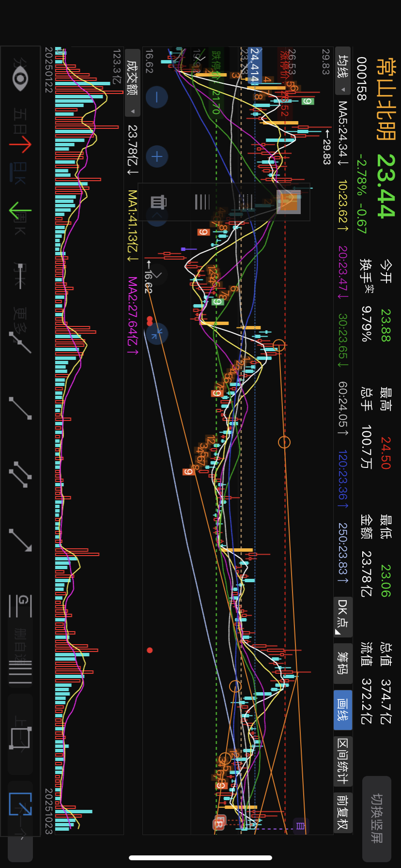Select the green down-arrow marker tool
Viewport: 401px width, 868px height.
(x=20, y=211)
